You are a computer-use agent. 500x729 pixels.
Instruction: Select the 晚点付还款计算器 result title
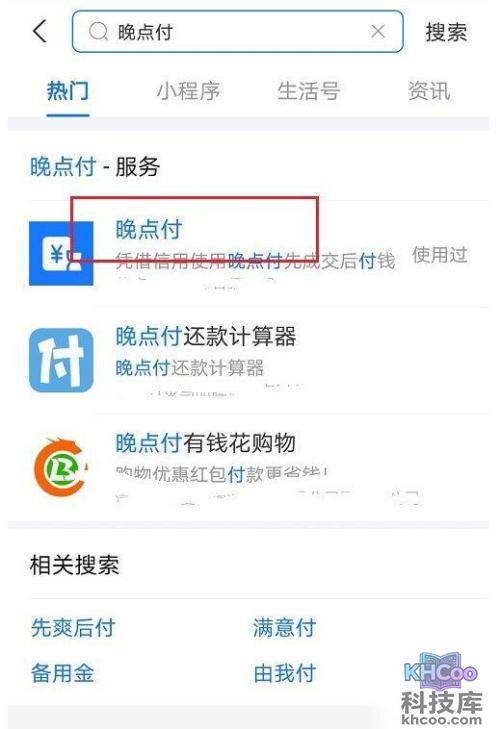pyautogui.click(x=206, y=336)
